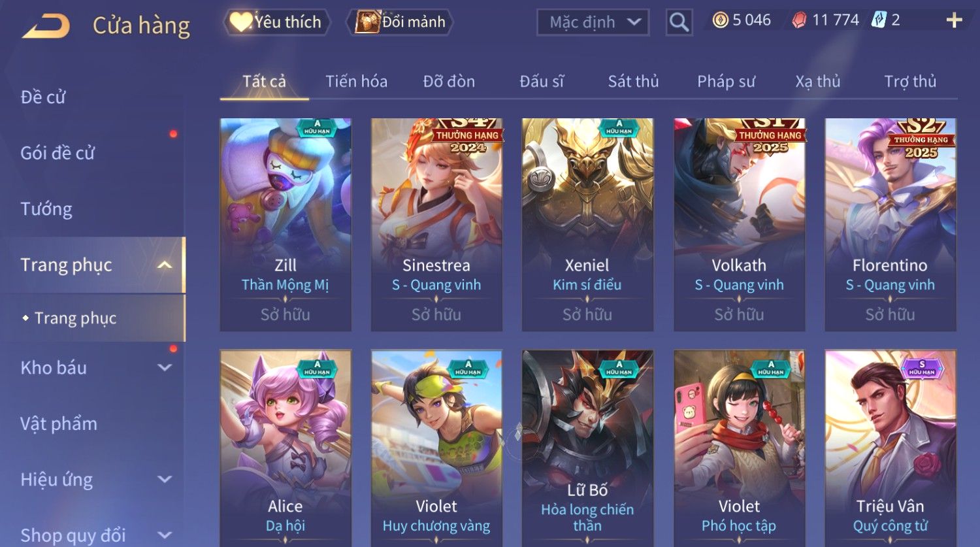Tap the red ruby currency icon
The width and height of the screenshot is (980, 547).
click(799, 21)
